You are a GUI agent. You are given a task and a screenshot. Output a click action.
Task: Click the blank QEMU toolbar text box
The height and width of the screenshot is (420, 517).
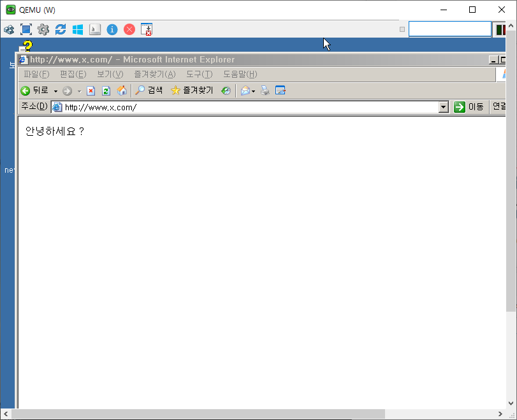click(x=449, y=29)
